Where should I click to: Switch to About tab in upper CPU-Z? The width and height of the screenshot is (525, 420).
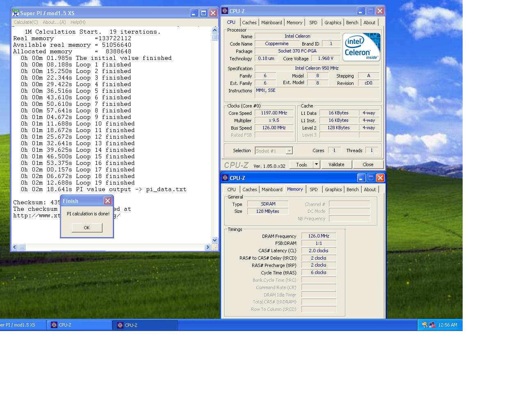(369, 23)
